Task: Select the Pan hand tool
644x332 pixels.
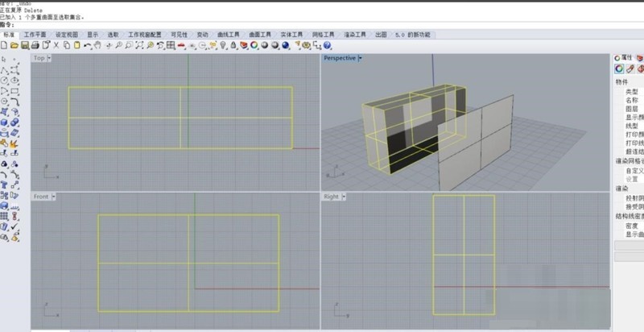Action: point(97,45)
